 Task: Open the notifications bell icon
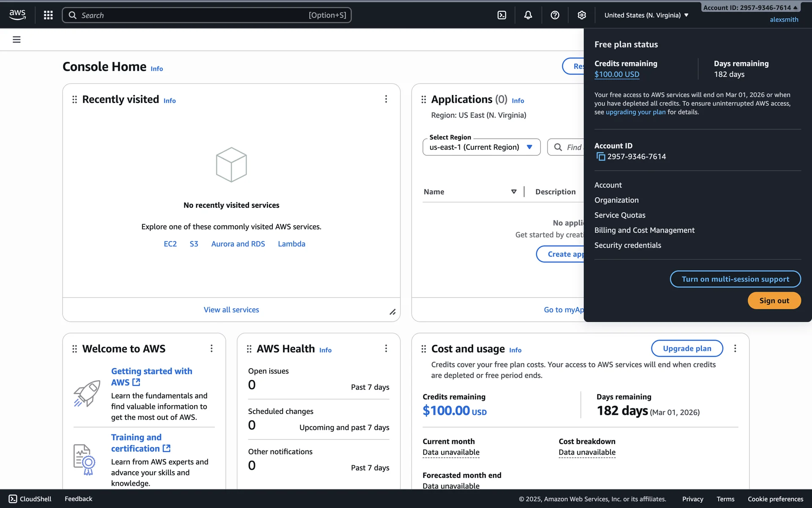click(x=528, y=15)
